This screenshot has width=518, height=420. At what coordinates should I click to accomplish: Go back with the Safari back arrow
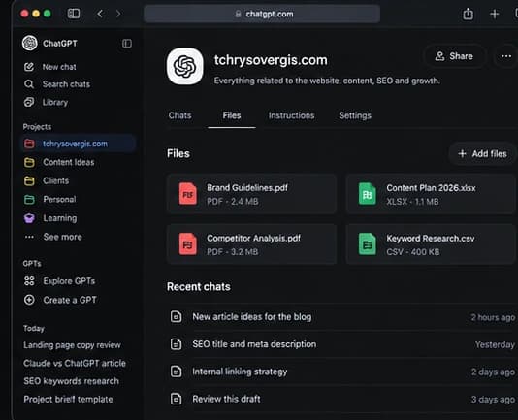pyautogui.click(x=100, y=14)
